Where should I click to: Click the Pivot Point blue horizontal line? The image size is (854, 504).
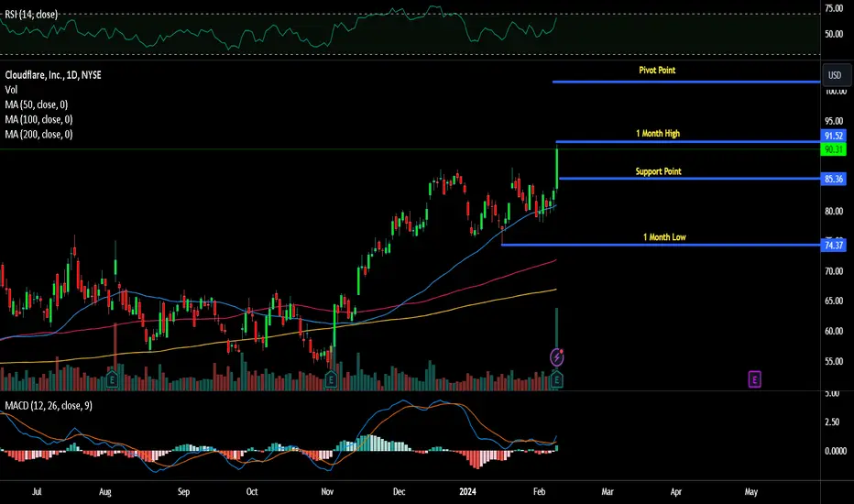(x=686, y=82)
